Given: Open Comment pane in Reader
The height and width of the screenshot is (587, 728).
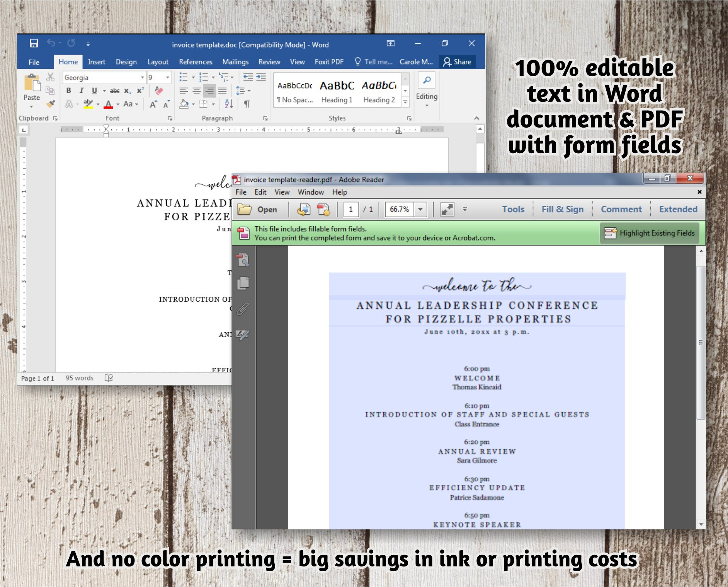Looking at the screenshot, I should pos(621,210).
